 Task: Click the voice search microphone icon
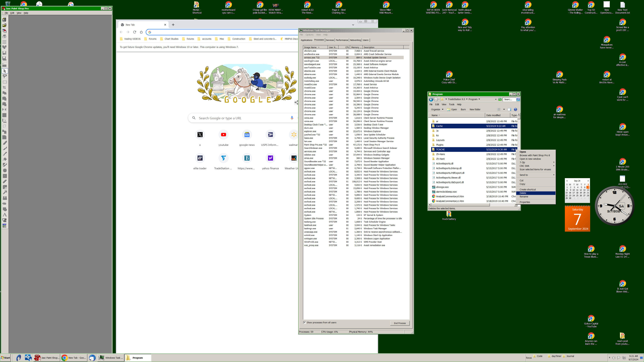292,118
